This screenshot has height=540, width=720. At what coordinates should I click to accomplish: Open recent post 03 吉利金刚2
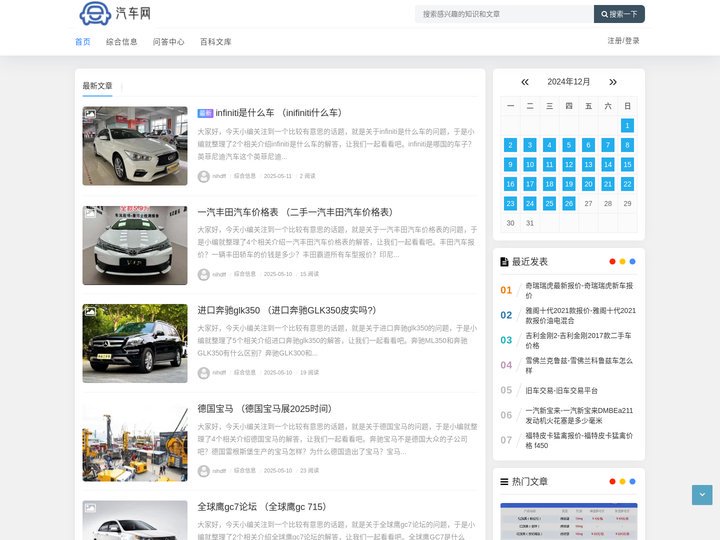579,341
